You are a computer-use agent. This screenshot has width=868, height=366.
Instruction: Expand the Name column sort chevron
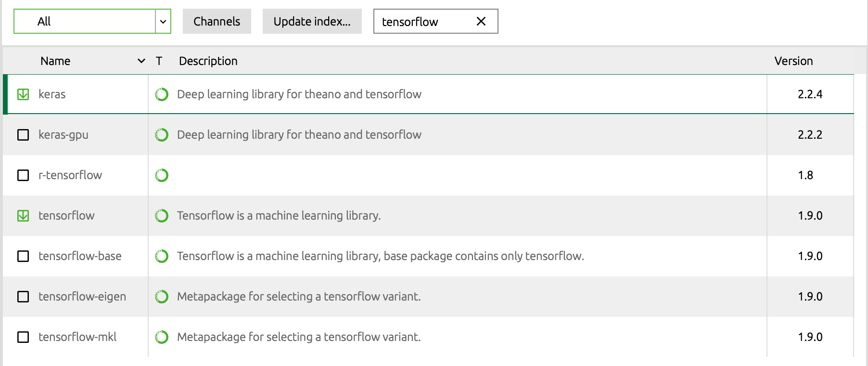141,61
